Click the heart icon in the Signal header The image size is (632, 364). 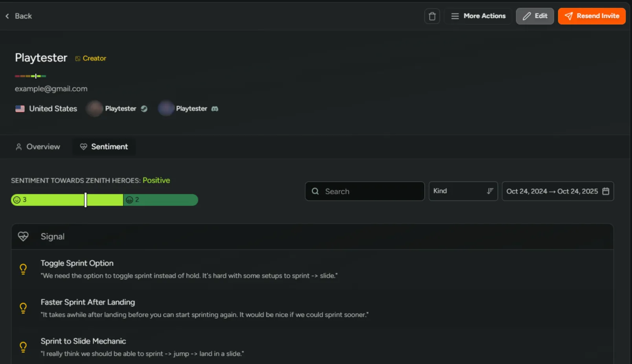tap(23, 236)
